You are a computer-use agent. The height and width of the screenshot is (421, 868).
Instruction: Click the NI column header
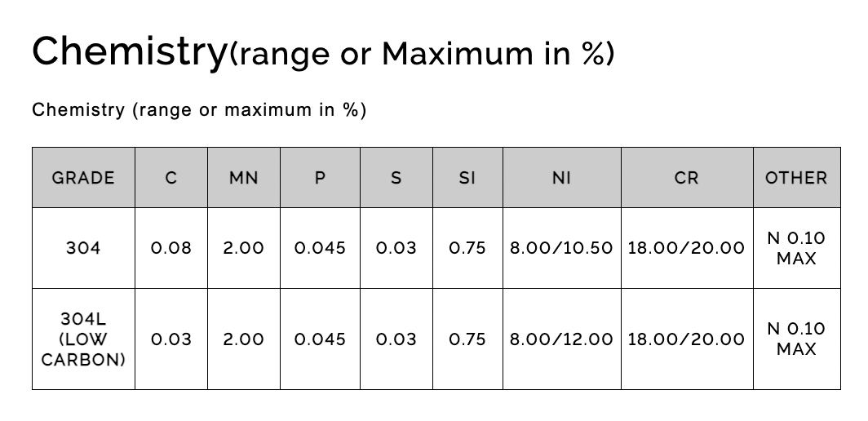click(561, 178)
